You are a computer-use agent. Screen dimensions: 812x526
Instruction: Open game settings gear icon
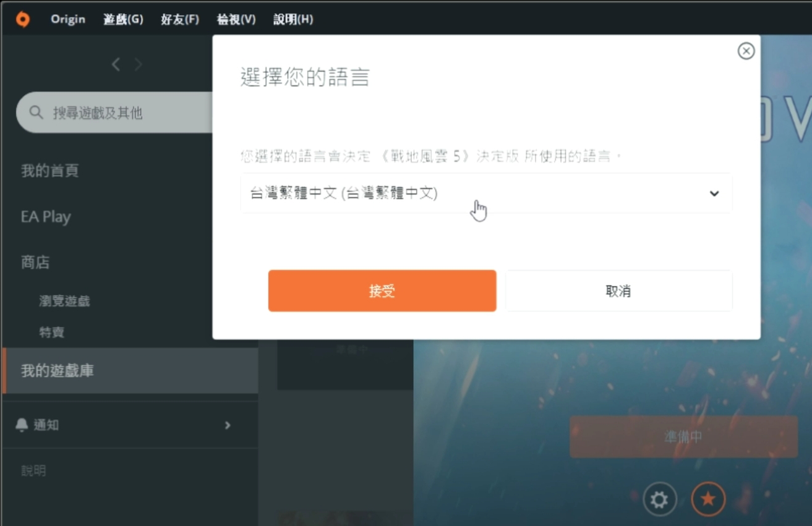pos(660,499)
